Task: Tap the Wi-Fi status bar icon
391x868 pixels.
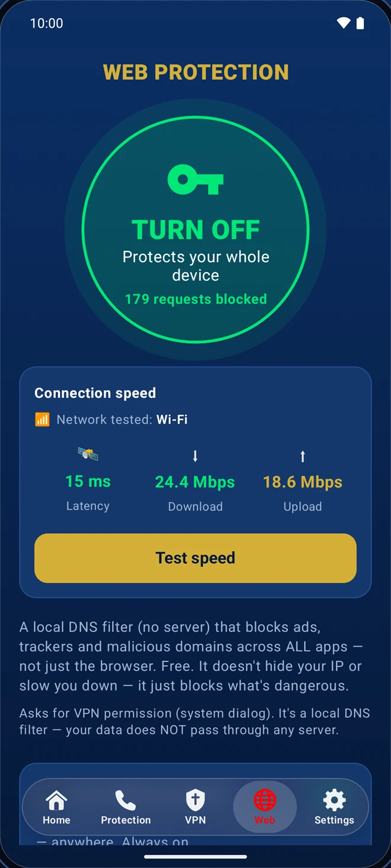Action: pos(344,23)
